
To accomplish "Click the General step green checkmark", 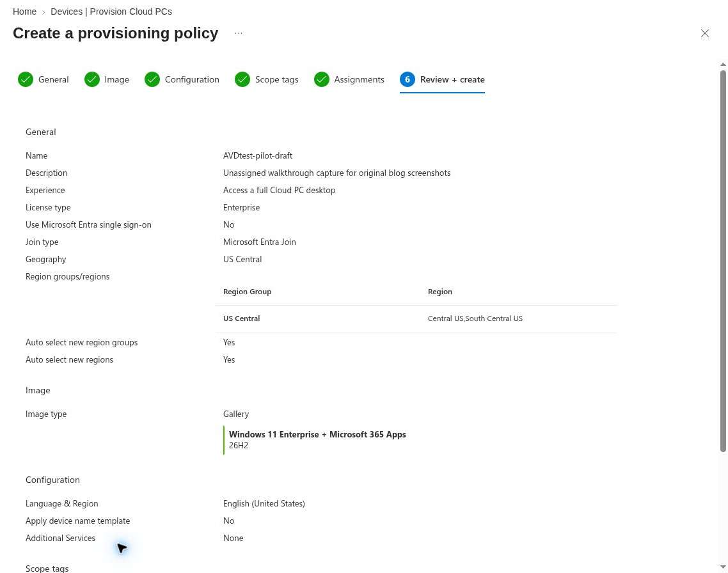I will point(26,80).
